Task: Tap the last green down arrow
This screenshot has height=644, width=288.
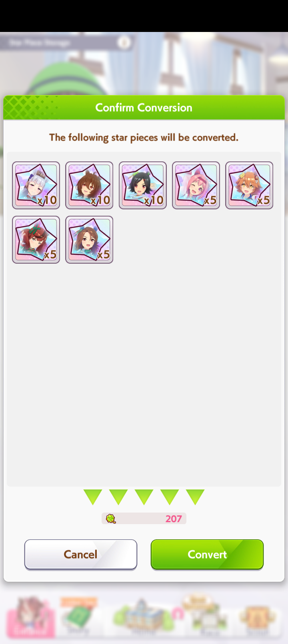Action: tap(195, 497)
